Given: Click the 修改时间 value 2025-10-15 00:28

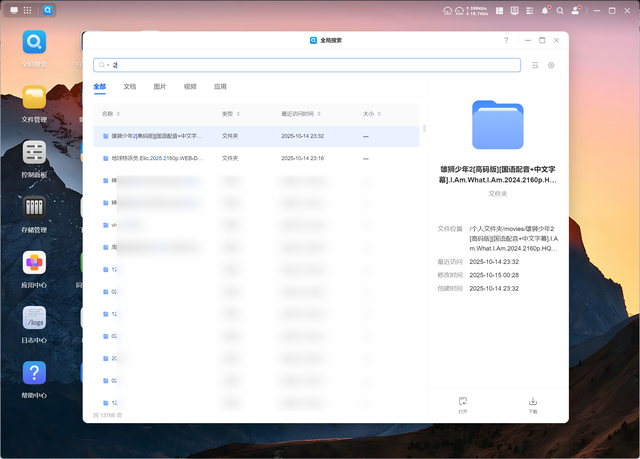Looking at the screenshot, I should pyautogui.click(x=494, y=275).
